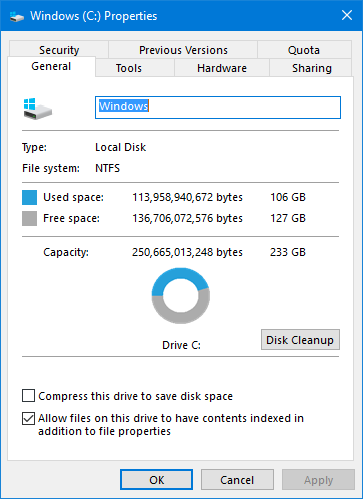Go to the General tab
Screen dimensions: 363x499
(51, 66)
